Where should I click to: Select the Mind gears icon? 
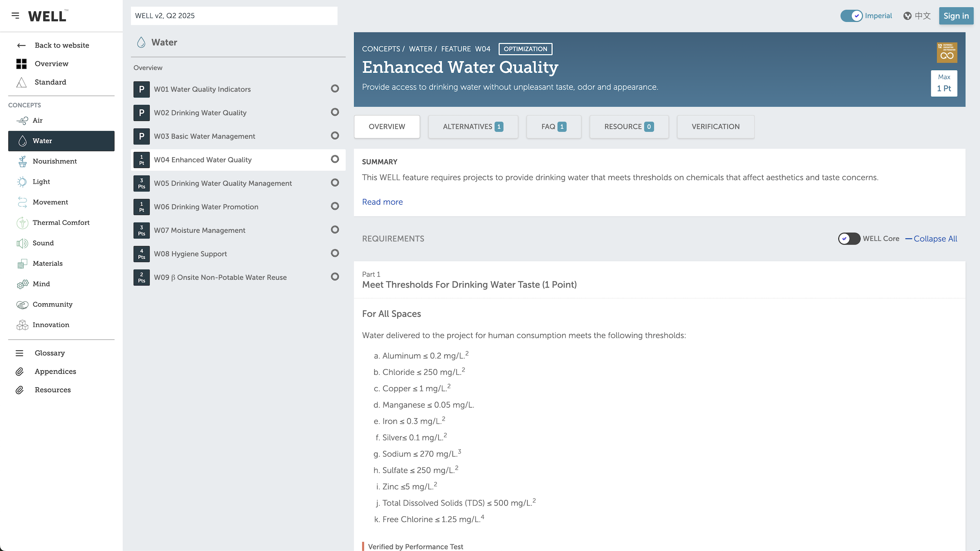click(23, 284)
